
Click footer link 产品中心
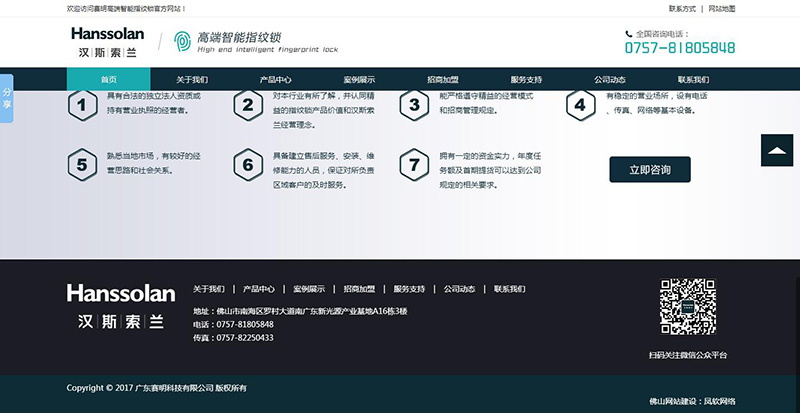tap(259, 289)
